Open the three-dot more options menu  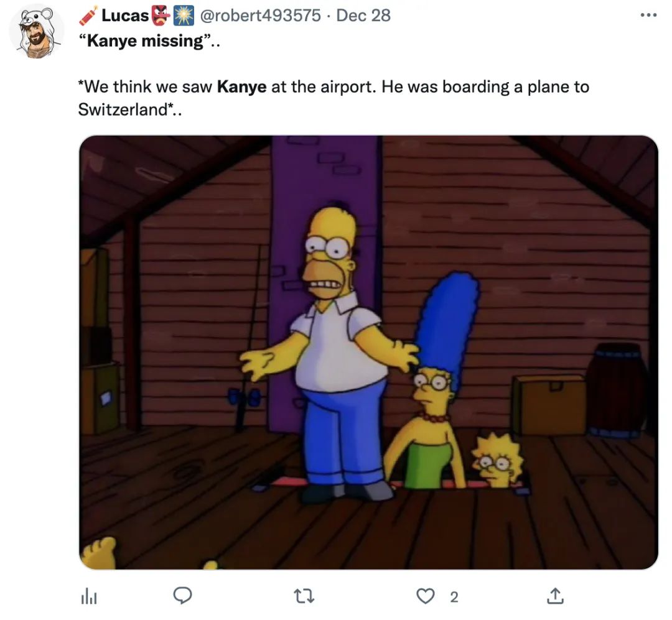648,16
